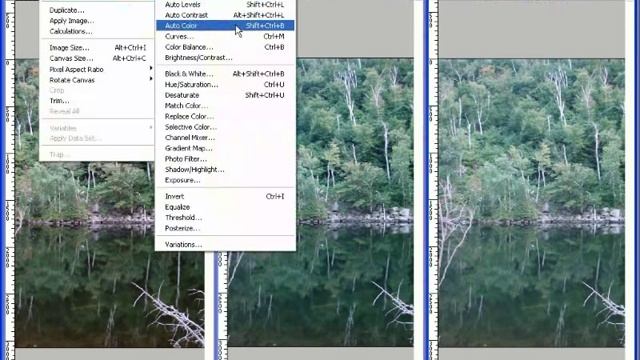Open Match Color dialog
The height and width of the screenshot is (360, 640).
click(225, 106)
